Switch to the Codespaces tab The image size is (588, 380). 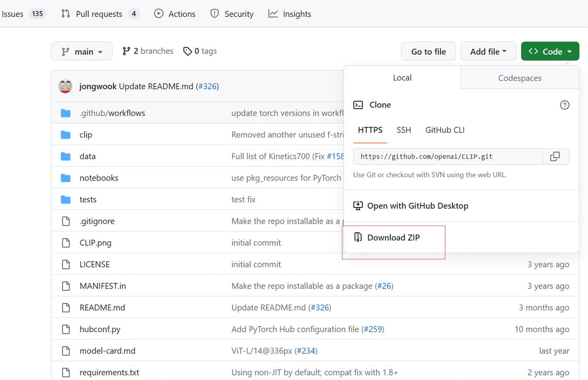[519, 78]
